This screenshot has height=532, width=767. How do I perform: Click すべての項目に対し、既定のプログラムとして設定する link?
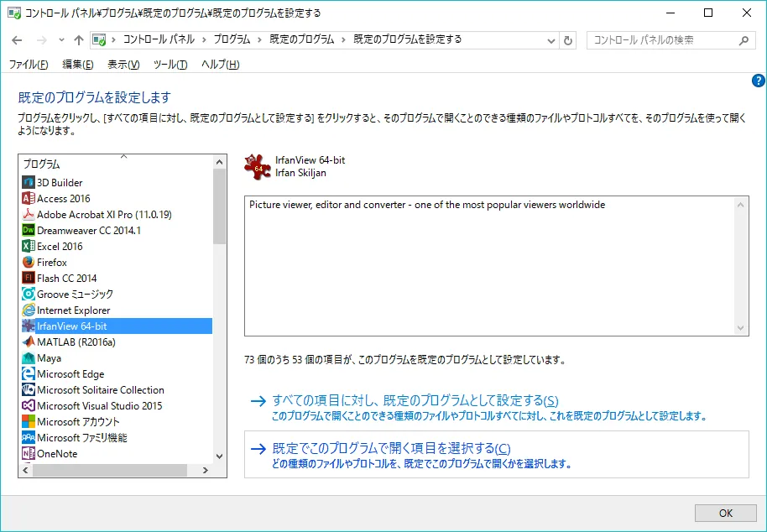[x=415, y=401]
